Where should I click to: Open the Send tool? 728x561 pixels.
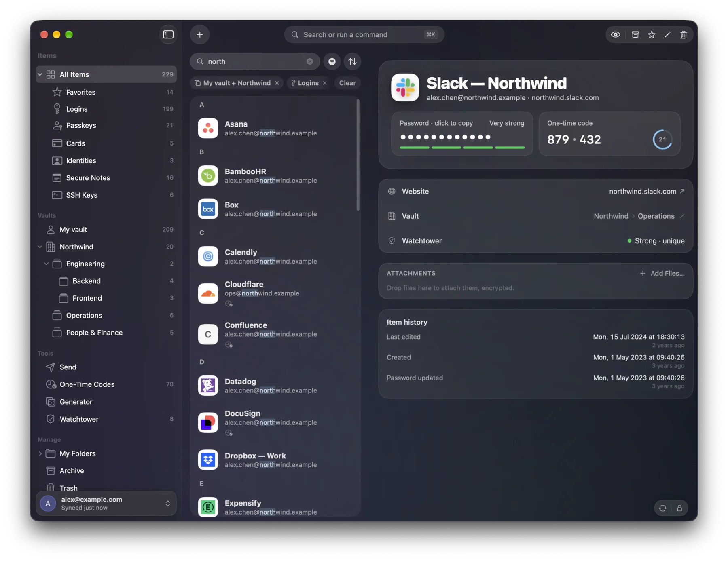(x=106, y=367)
